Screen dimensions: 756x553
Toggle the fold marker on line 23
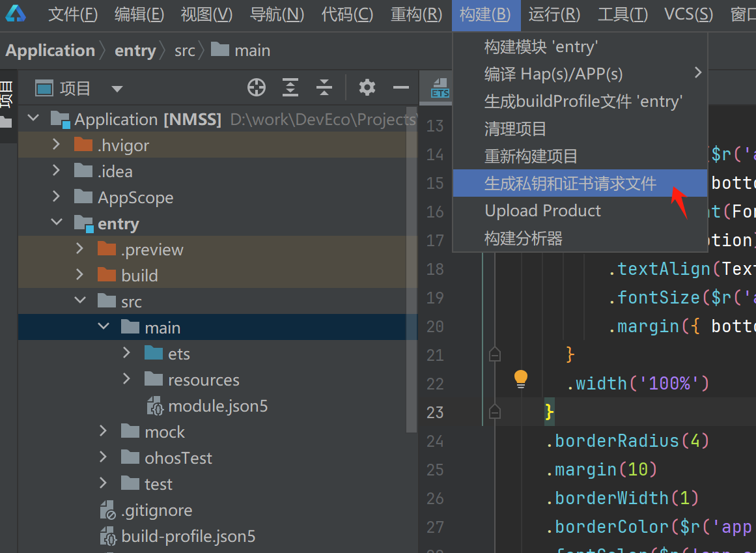(x=495, y=412)
